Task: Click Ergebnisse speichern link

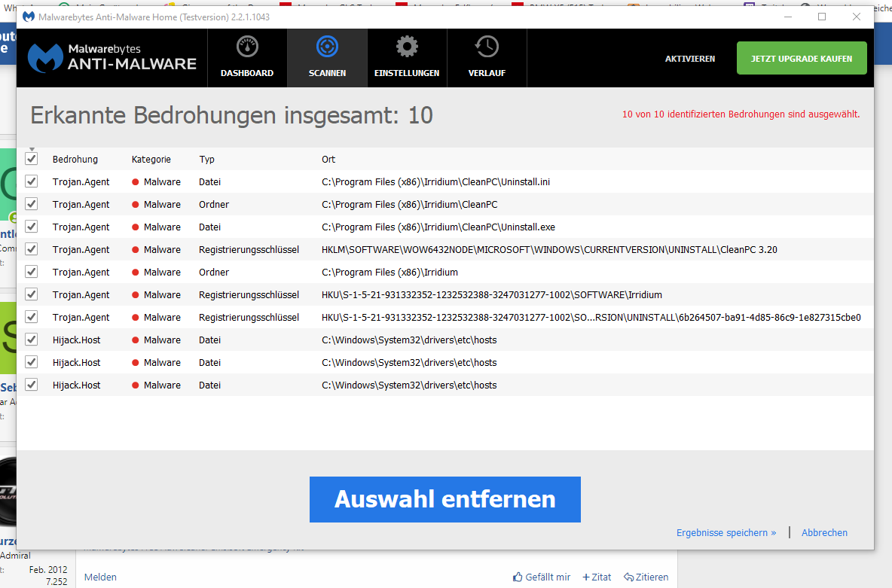Action: click(x=726, y=533)
